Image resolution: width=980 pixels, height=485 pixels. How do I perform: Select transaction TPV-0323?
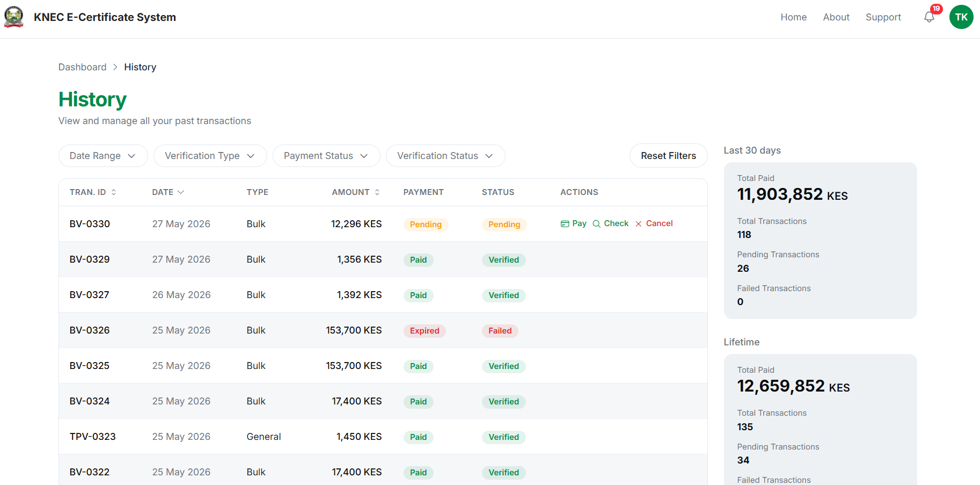click(93, 437)
